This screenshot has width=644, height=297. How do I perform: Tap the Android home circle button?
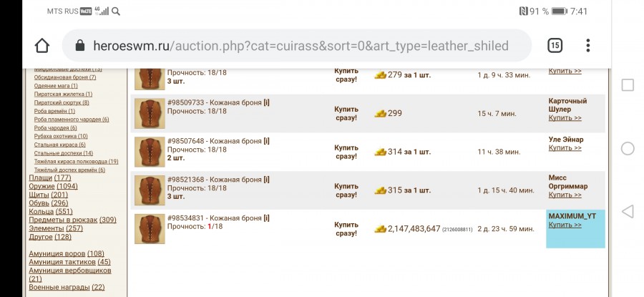point(627,148)
